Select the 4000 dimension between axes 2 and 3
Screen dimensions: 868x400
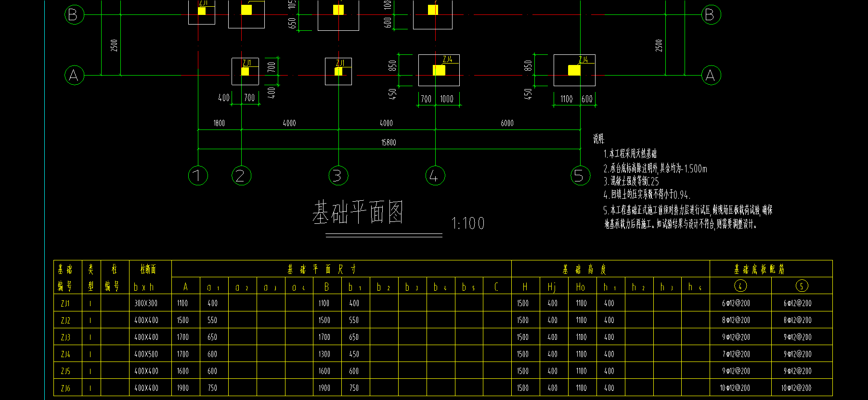coord(289,123)
